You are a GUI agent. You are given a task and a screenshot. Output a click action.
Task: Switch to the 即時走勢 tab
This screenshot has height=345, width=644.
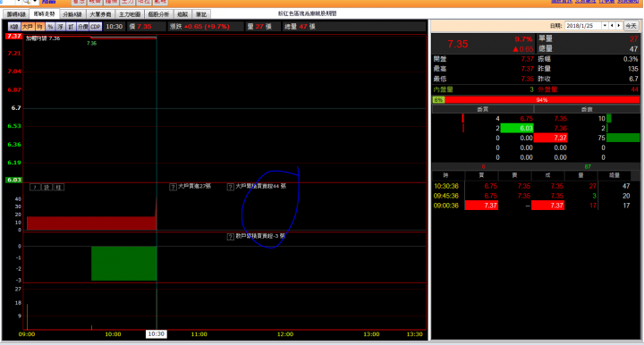[x=44, y=14]
